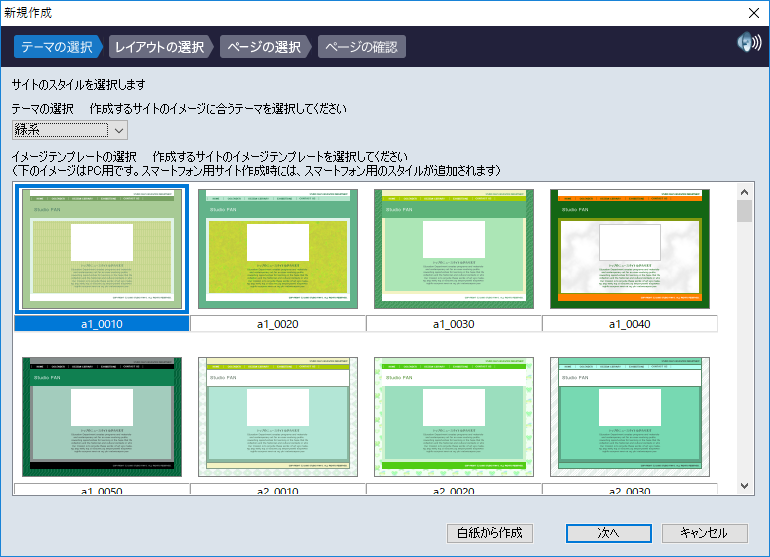Pick the a2_0020 template thumbnail

point(453,415)
